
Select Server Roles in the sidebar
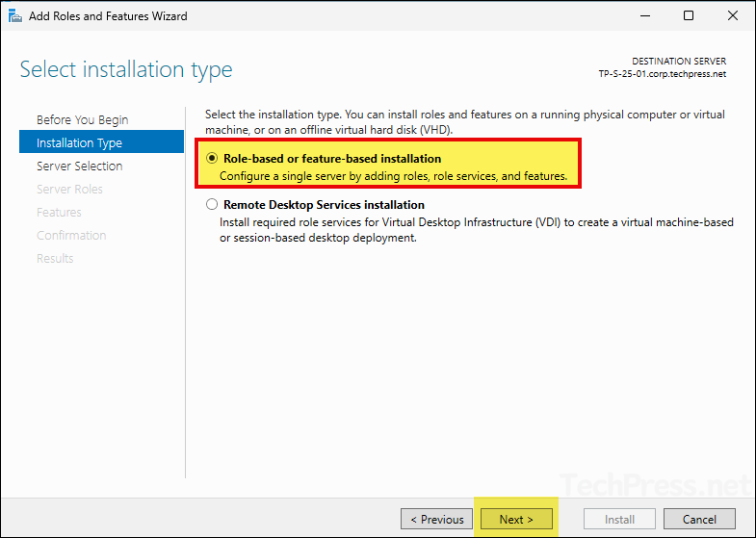(x=69, y=189)
